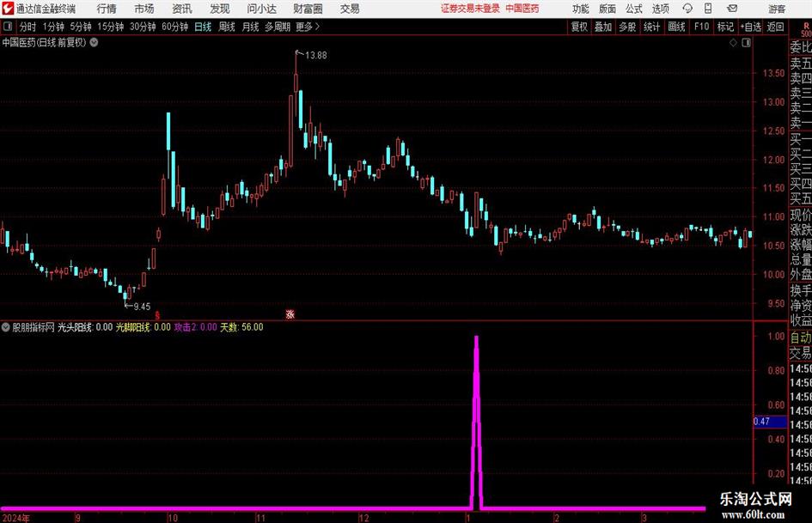This screenshot has height=523, width=812.
Task: Click the 9.45 low price marker
Action: (x=142, y=307)
